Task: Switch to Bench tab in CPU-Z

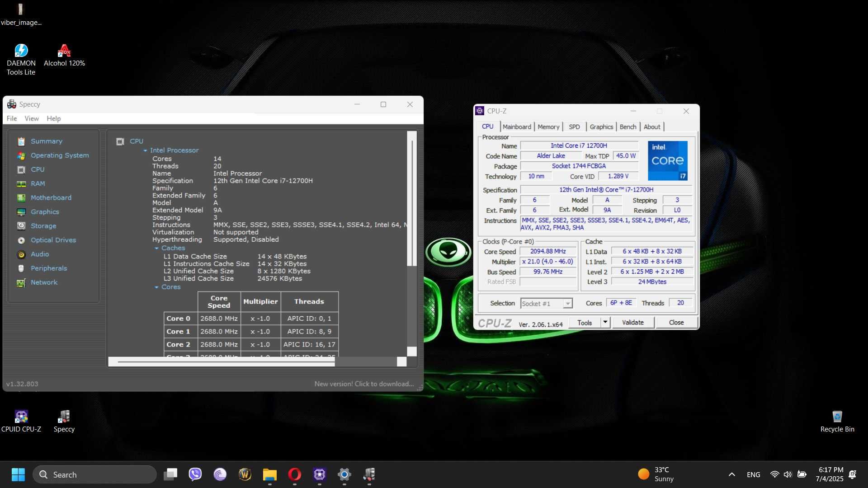Action: click(627, 127)
